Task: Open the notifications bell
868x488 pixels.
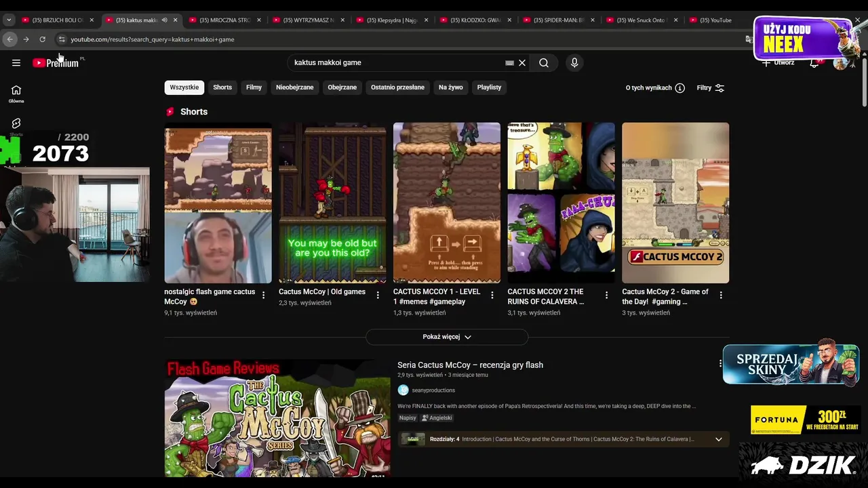Action: [814, 63]
